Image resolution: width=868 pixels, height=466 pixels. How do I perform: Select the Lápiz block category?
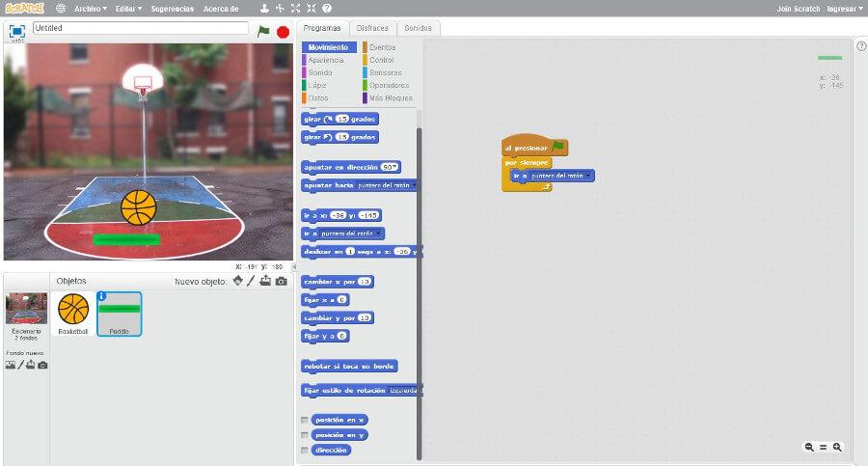(317, 85)
